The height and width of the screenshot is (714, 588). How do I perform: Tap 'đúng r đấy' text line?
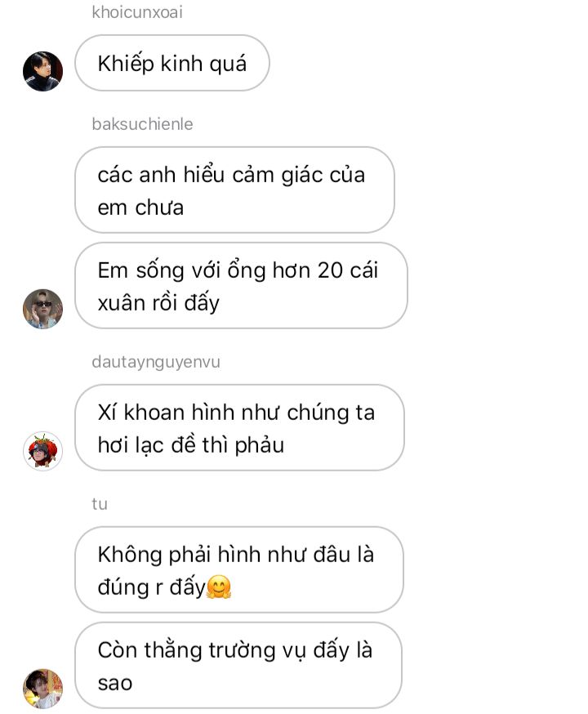152,587
